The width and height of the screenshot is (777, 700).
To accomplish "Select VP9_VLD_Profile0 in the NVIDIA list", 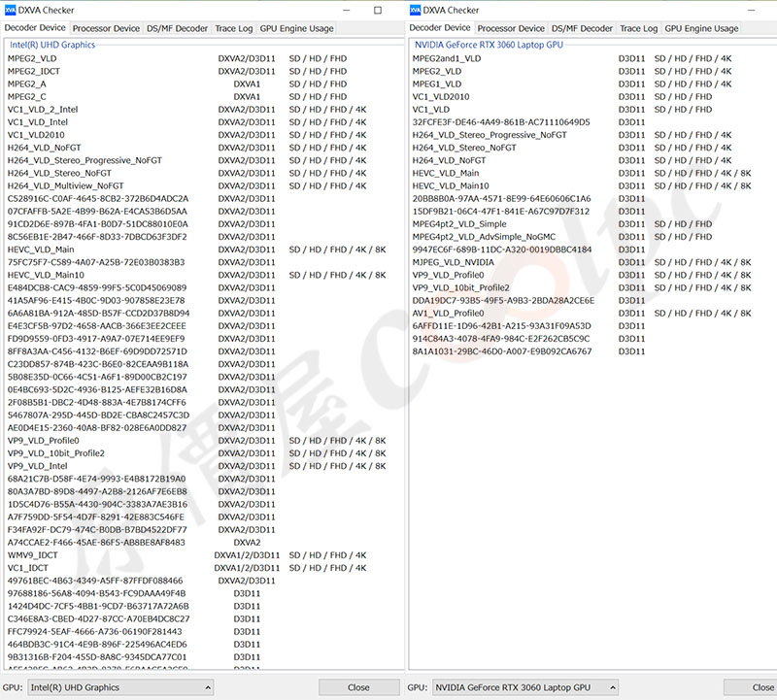I will (582, 275).
